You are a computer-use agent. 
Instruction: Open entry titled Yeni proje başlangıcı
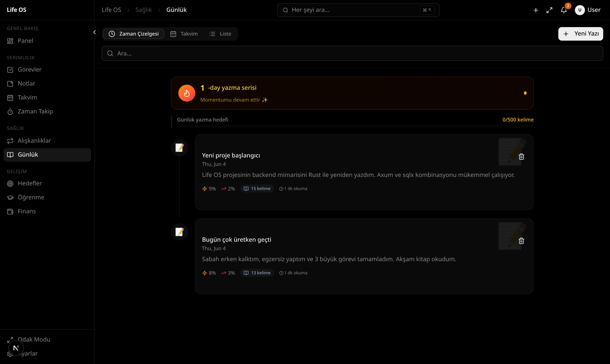(x=231, y=156)
